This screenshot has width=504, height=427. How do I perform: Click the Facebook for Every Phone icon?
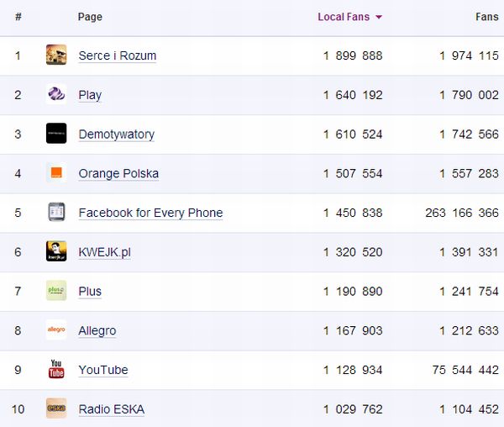click(x=56, y=213)
